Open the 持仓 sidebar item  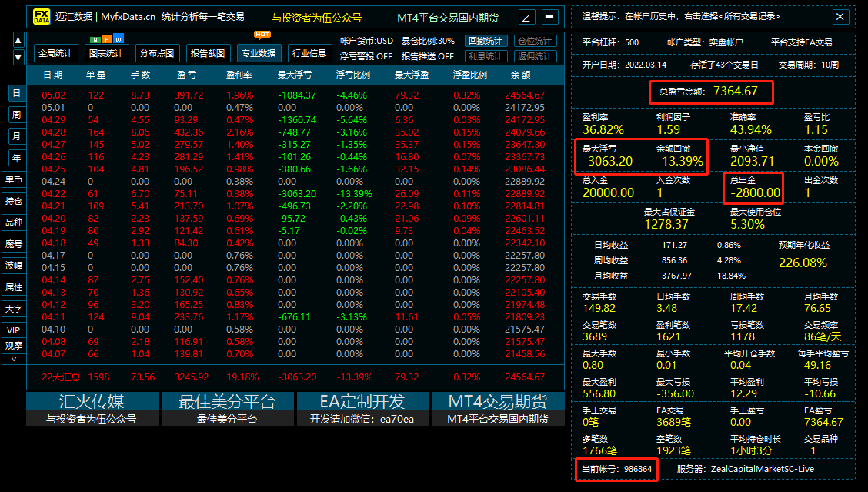14,201
